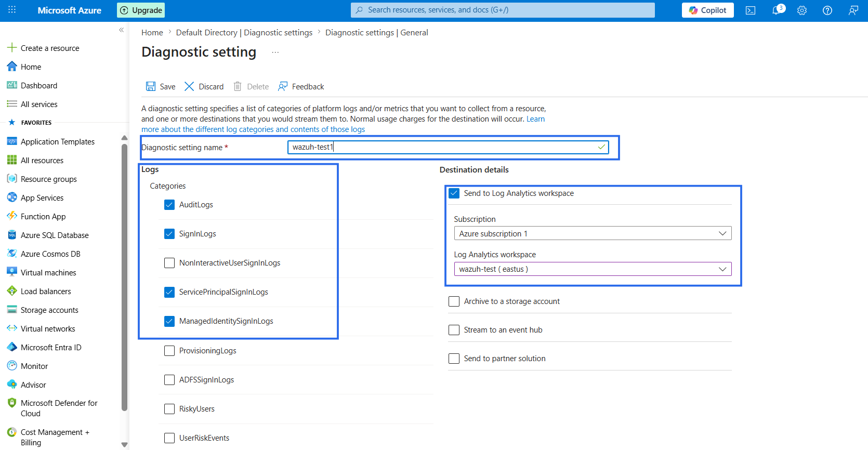This screenshot has width=868, height=450.
Task: Click the Save disk icon
Action: coord(151,86)
